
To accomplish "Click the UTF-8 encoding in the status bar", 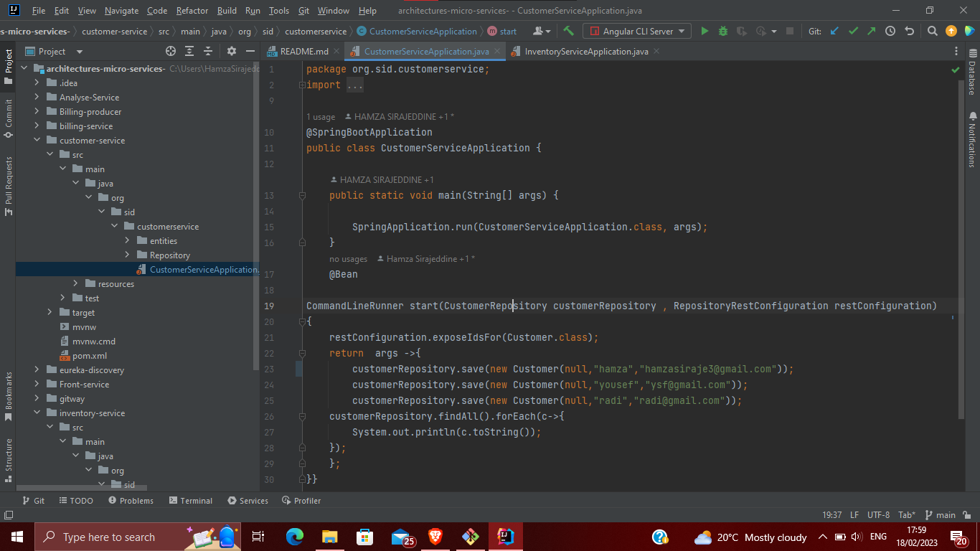I will point(878,515).
